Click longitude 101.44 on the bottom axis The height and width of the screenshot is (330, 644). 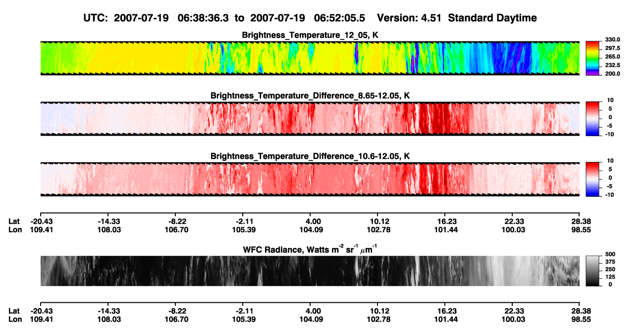point(445,319)
